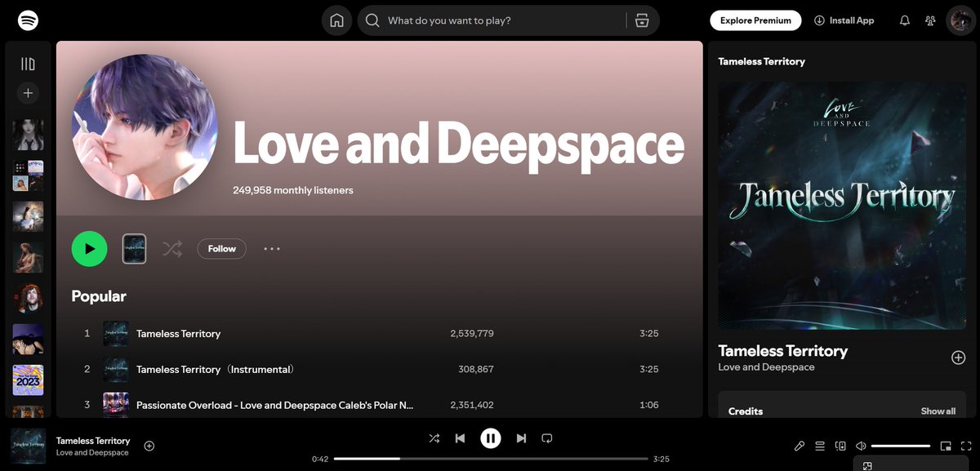Select Tameless Territory (Instrumental) track
Image resolution: width=980 pixels, height=471 pixels.
(216, 369)
